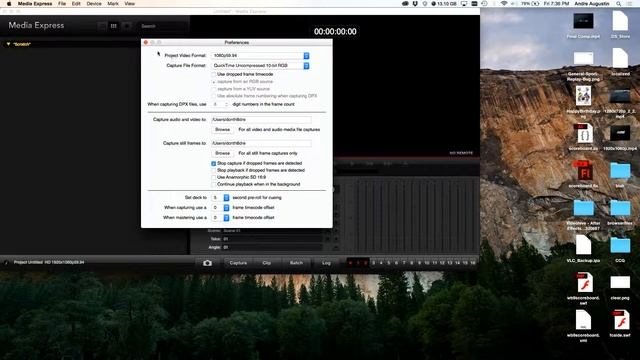Uncheck Stop capture if dropped frames detected
The height and width of the screenshot is (360, 640).
coord(213,163)
